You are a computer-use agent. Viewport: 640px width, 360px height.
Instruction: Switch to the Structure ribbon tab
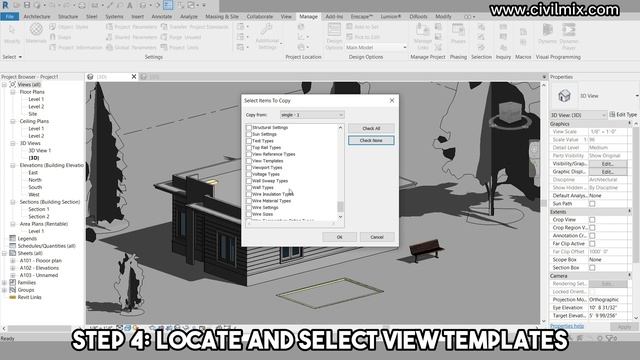pos(68,17)
